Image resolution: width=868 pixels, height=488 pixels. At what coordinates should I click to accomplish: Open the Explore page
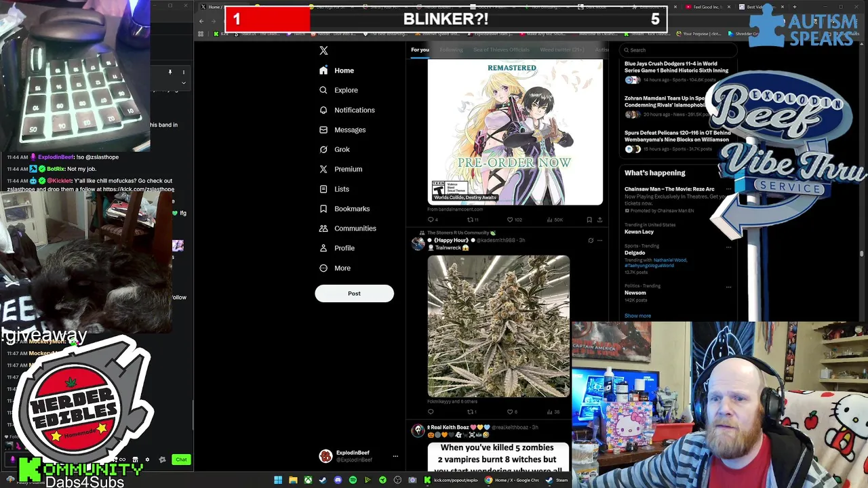(x=338, y=90)
